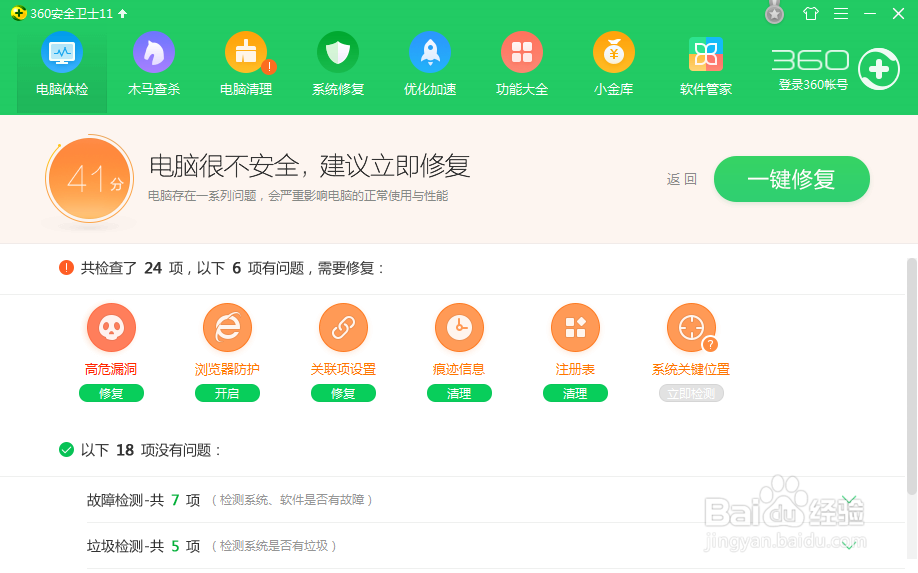
Task: Click 修复 button under 高危漏洞
Action: (111, 393)
